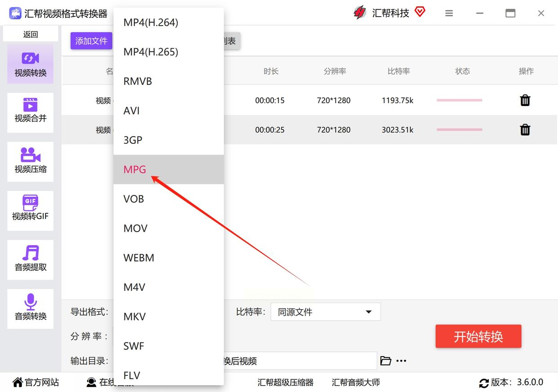This screenshot has height=392, width=558.
Task: Choose M4V from the format list
Action: [168, 287]
